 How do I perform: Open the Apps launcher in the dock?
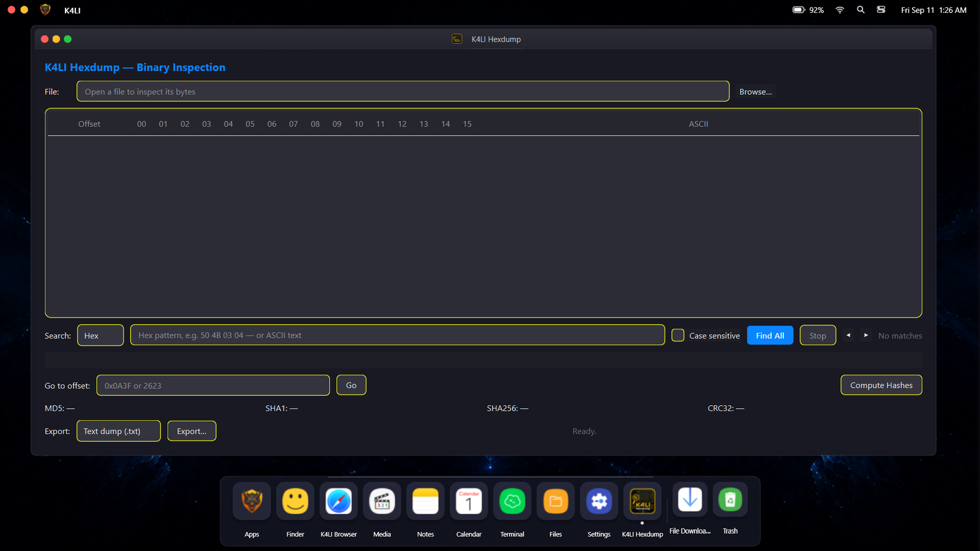(252, 501)
